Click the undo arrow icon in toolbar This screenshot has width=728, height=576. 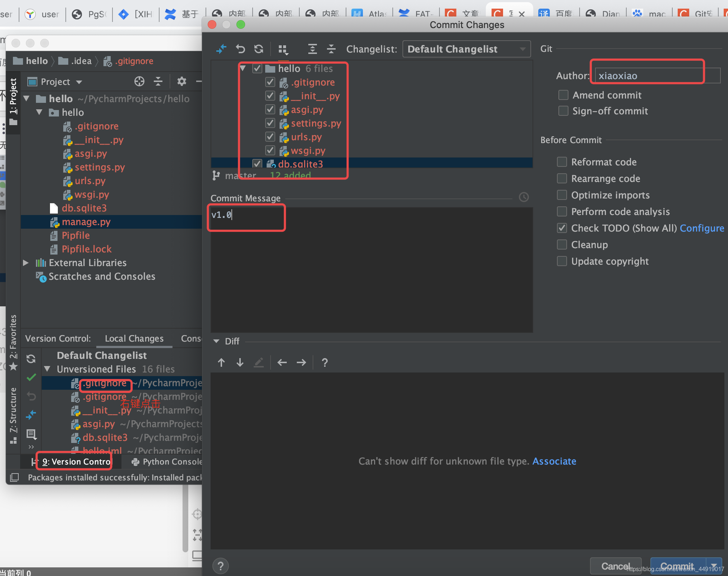pos(240,49)
